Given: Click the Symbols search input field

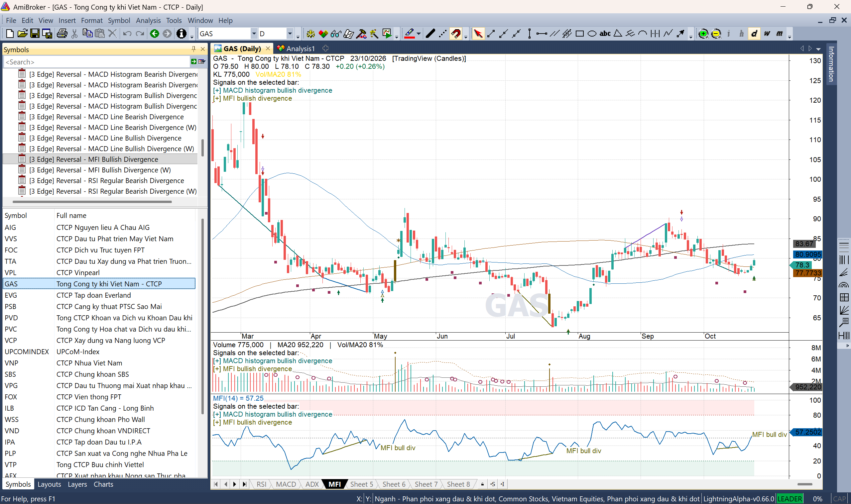Looking at the screenshot, I should [x=96, y=62].
